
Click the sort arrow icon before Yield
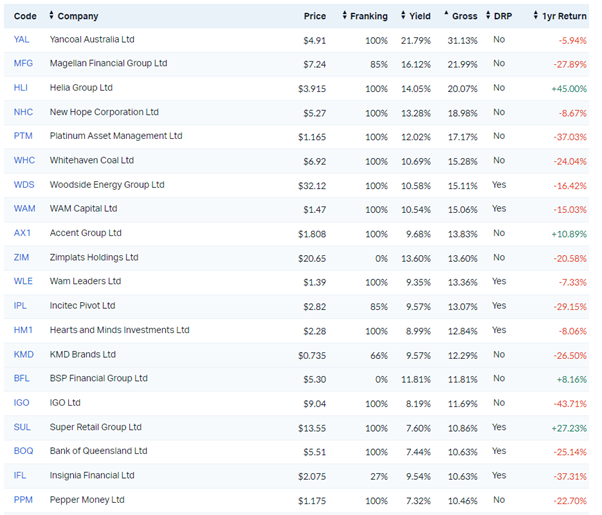403,16
